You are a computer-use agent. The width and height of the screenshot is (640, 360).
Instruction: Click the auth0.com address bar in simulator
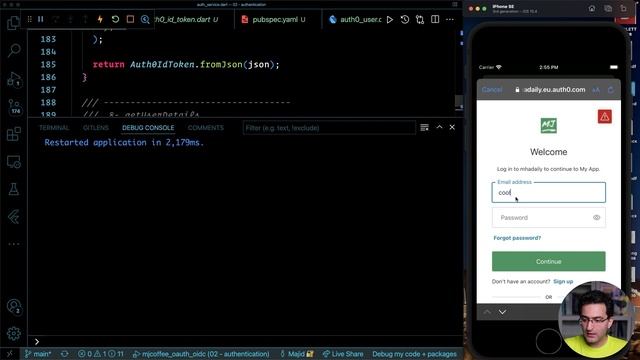(550, 90)
